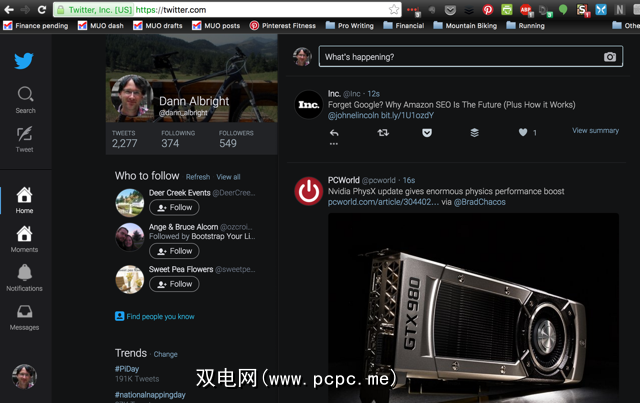Open MUO drafts bookmark
This screenshot has height=403, width=640.
[x=158, y=26]
